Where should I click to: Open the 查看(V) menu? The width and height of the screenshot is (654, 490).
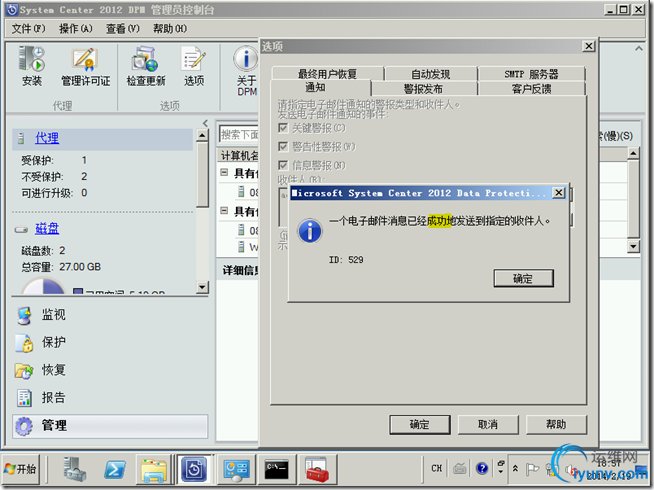coord(123,28)
